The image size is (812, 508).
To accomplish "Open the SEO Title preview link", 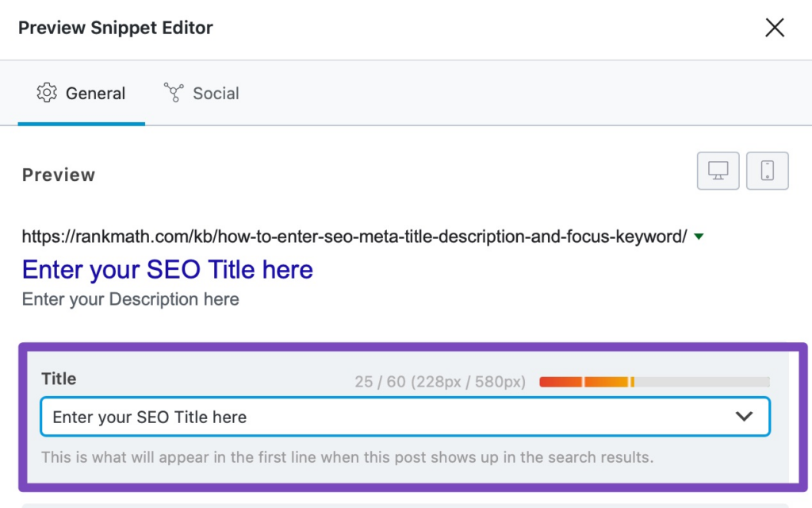I will coord(167,270).
